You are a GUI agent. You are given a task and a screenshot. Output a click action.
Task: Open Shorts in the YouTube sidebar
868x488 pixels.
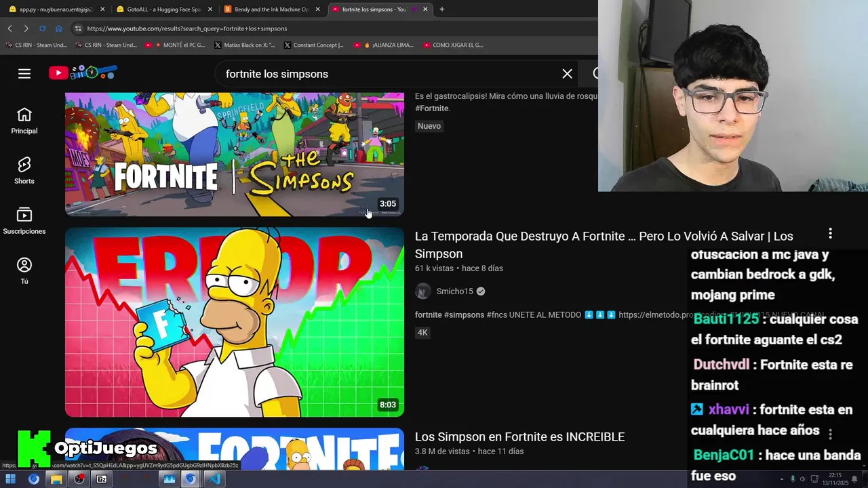(24, 171)
